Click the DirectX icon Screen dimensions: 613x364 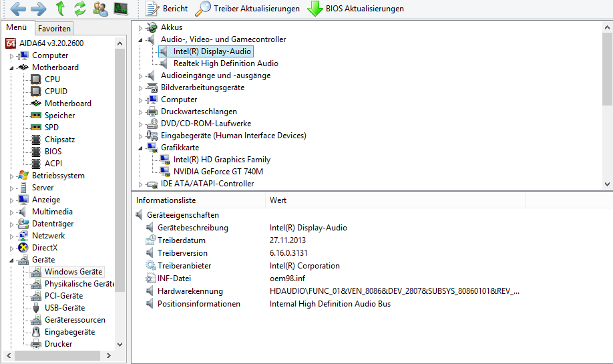click(23, 248)
